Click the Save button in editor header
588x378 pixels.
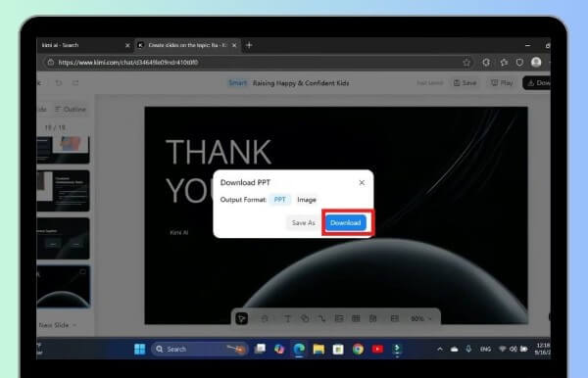pyautogui.click(x=465, y=83)
